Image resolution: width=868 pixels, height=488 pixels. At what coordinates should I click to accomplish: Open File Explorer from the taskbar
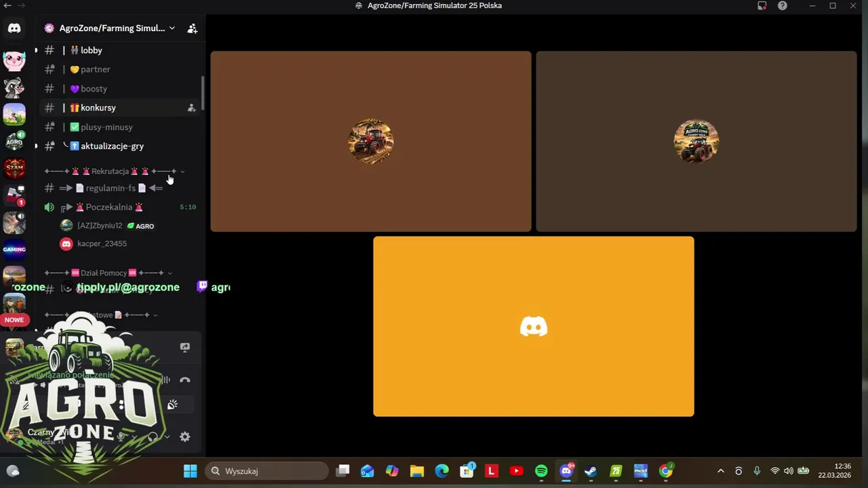[x=416, y=471]
